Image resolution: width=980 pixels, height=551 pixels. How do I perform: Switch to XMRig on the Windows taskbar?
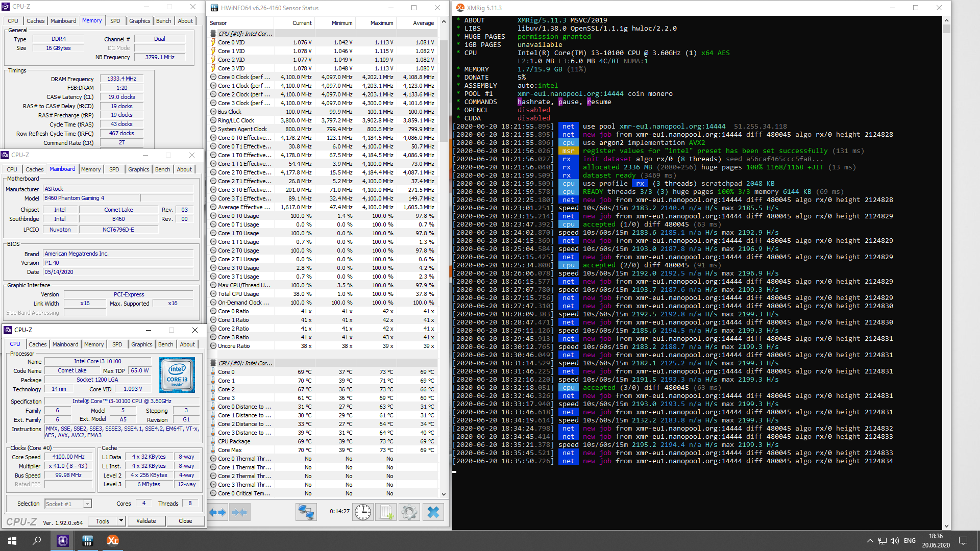(112, 541)
